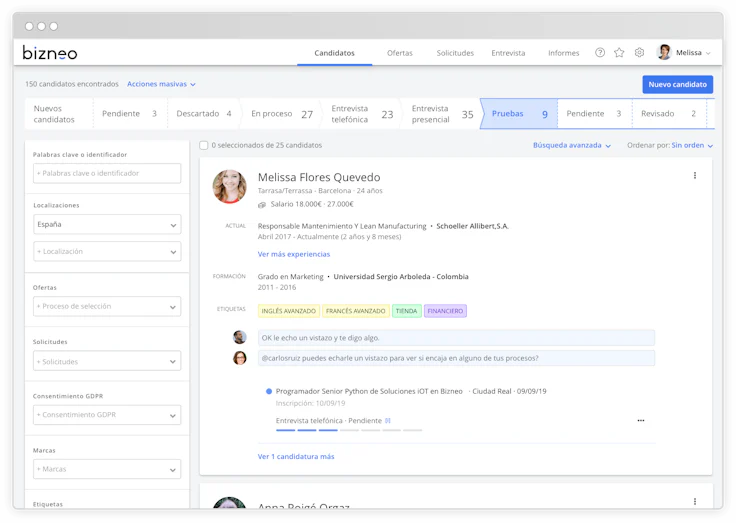Click 'Schoeller Allibert,S.A.' company name
The height and width of the screenshot is (523, 736).
472,226
